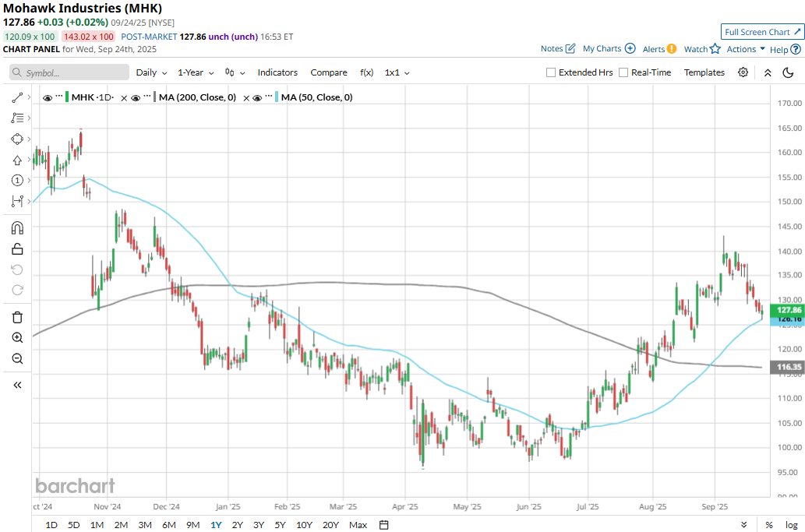The image size is (805, 532).
Task: Open the 1-Year period dropdown
Action: tap(196, 72)
